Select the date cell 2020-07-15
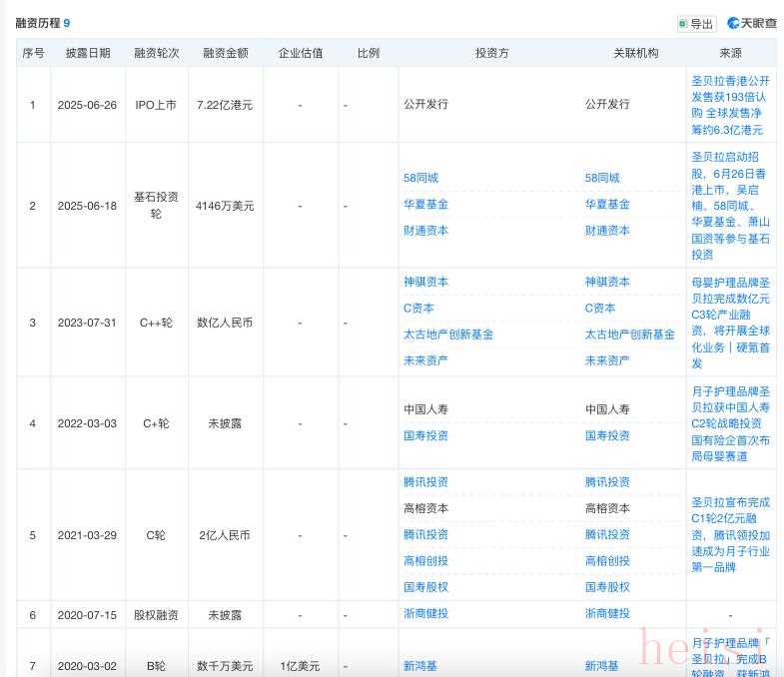Image resolution: width=784 pixels, height=677 pixels. coord(87,615)
